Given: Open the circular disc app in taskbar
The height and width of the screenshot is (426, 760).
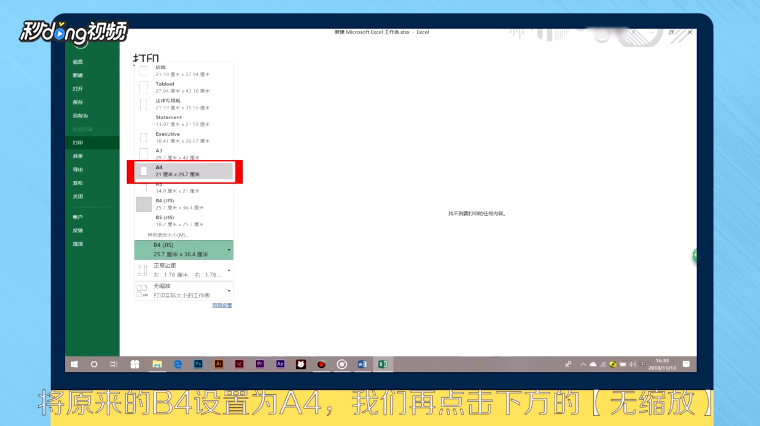Looking at the screenshot, I should (342, 364).
